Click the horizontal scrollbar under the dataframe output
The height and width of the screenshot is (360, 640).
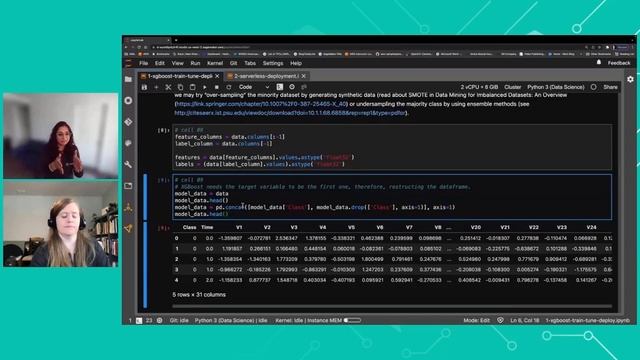392,306
